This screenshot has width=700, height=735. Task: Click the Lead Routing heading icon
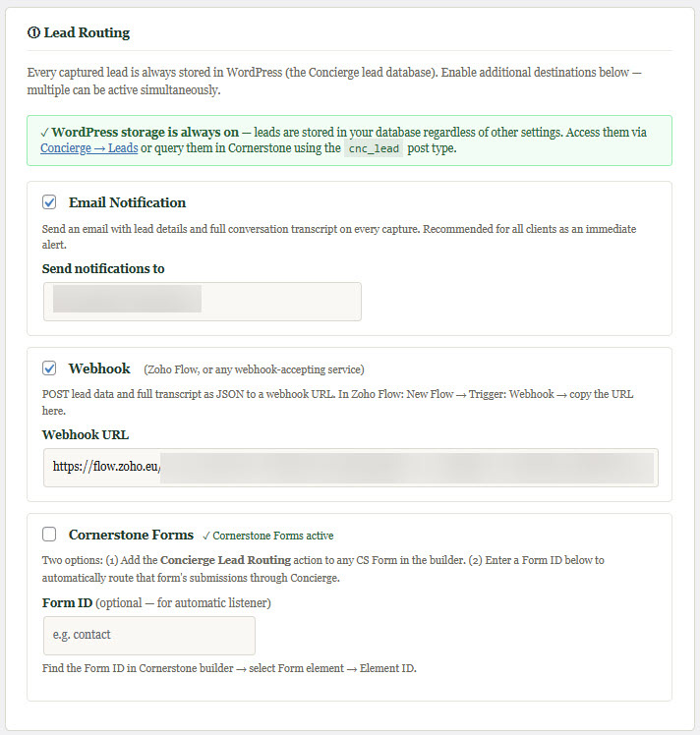(34, 32)
